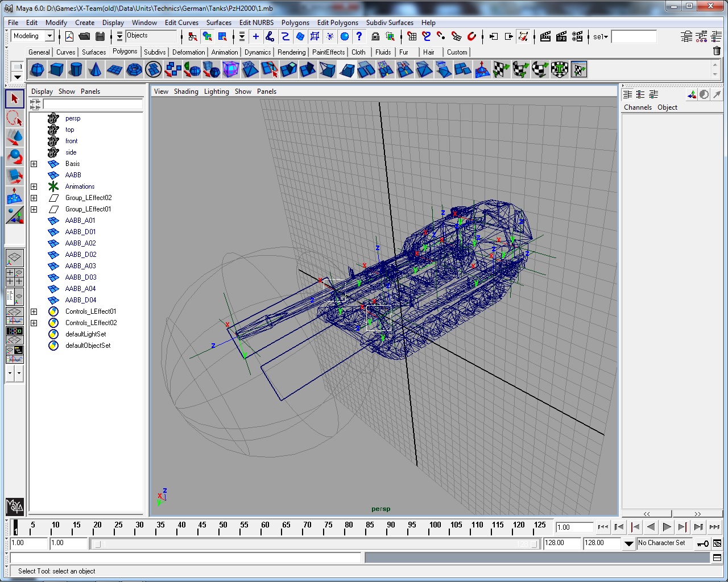This screenshot has width=728, height=582.
Task: Open the Render current frame clapper icon
Action: [545, 36]
